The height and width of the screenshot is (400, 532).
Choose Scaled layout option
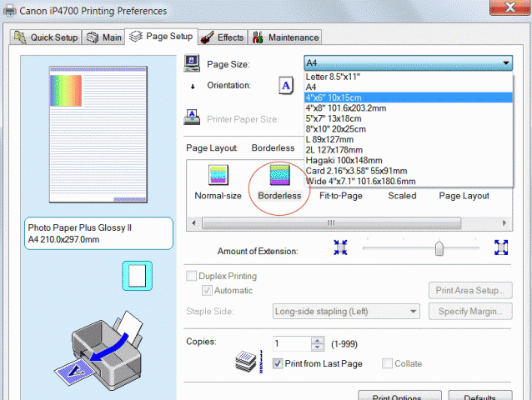coord(402,196)
